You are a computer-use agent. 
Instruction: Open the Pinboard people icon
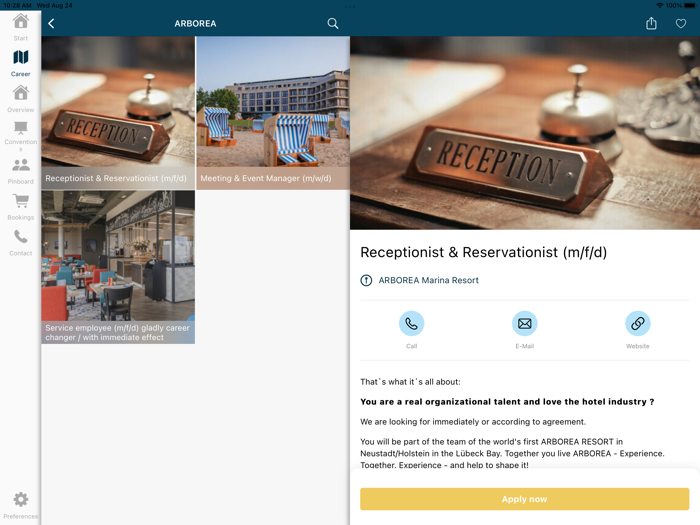click(x=21, y=165)
